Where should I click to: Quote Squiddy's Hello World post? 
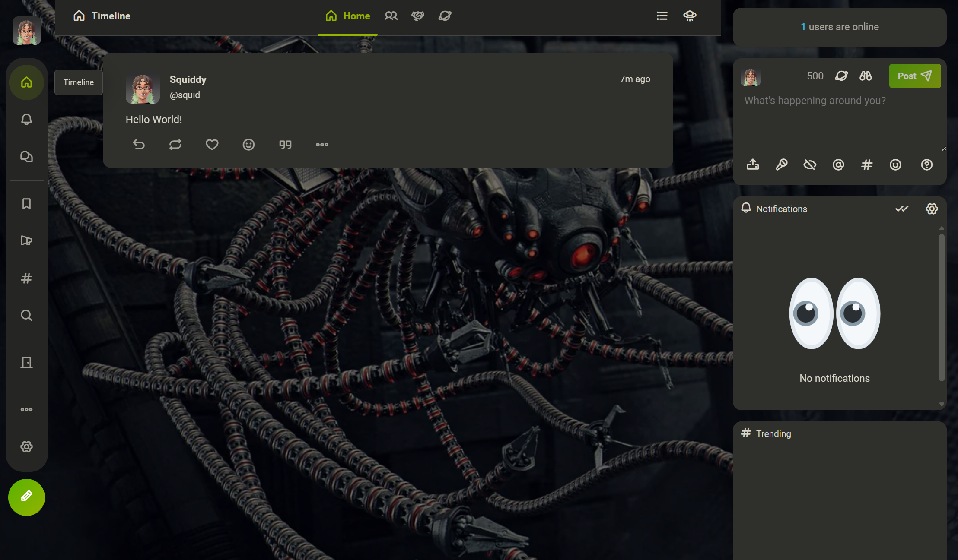[285, 145]
